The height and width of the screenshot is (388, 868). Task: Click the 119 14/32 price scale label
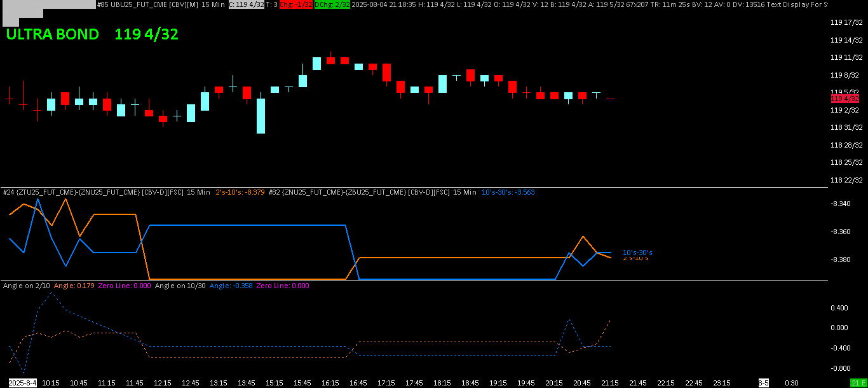846,40
